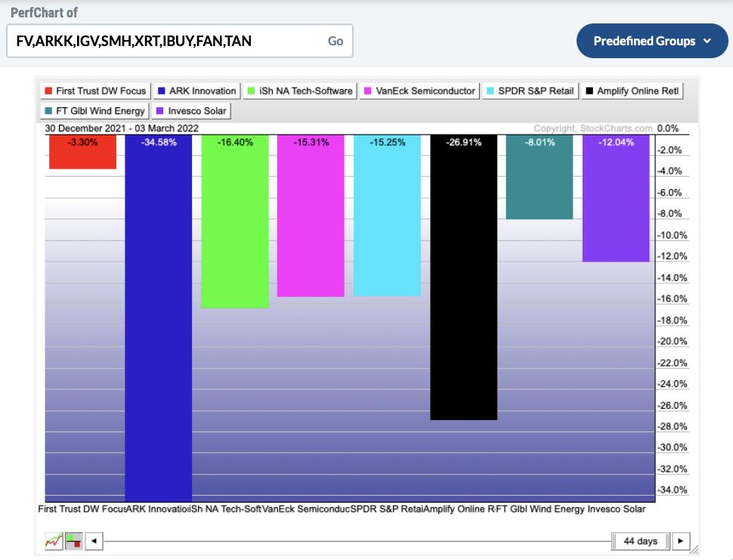Click the StockCharts.com copyright text
Image resolution: width=733 pixels, height=560 pixels.
[592, 128]
